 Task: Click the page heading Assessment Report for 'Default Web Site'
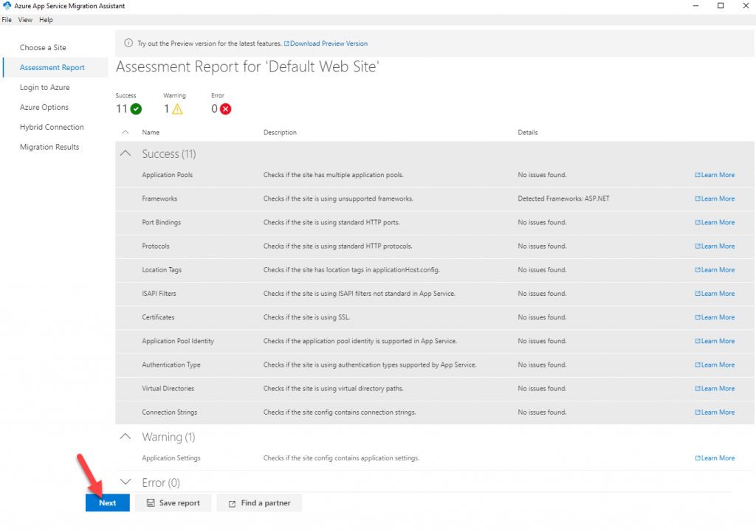coord(247,66)
